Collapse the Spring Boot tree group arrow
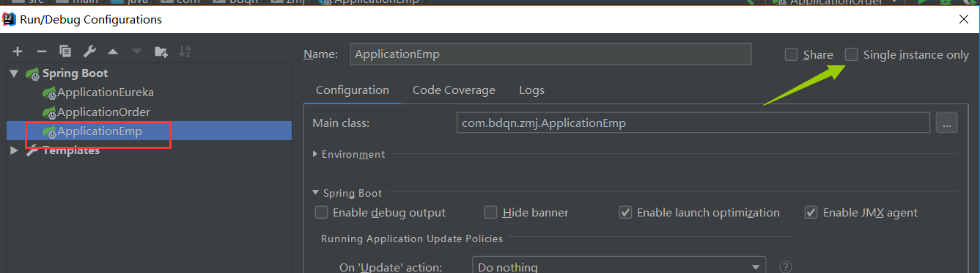980x273 pixels. coord(15,73)
